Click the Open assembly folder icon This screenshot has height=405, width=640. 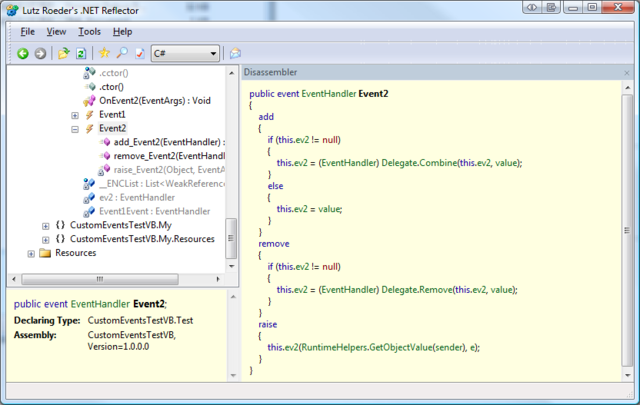tap(63, 53)
